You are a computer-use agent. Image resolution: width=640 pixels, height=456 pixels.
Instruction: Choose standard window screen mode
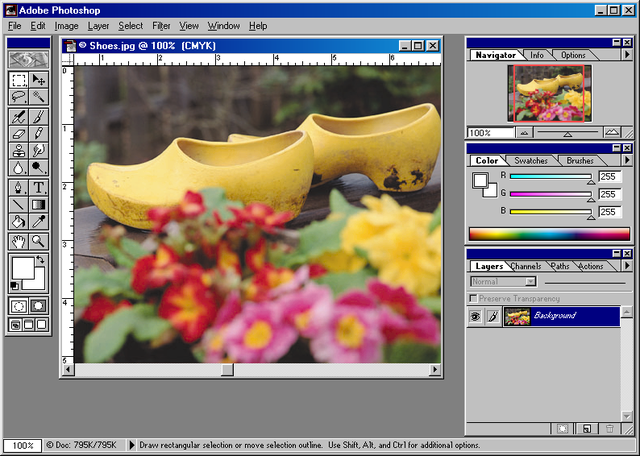point(16,325)
